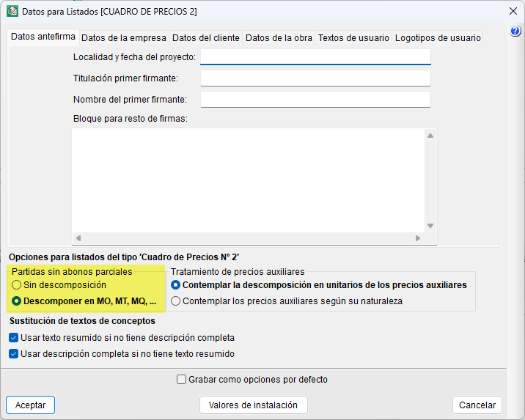Click the Nombre del primer firmante field
The width and height of the screenshot is (525, 420).
point(315,100)
